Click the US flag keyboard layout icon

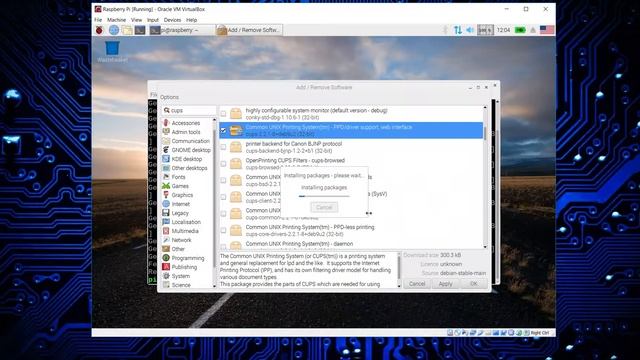(547, 30)
